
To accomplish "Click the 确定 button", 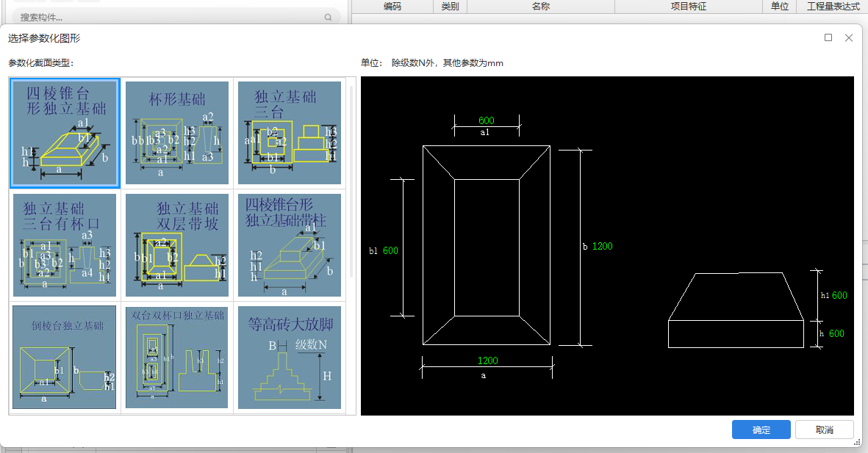I will [x=761, y=430].
